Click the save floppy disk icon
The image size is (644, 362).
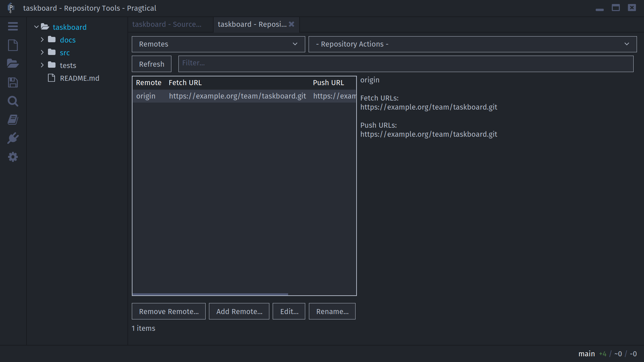point(13,82)
